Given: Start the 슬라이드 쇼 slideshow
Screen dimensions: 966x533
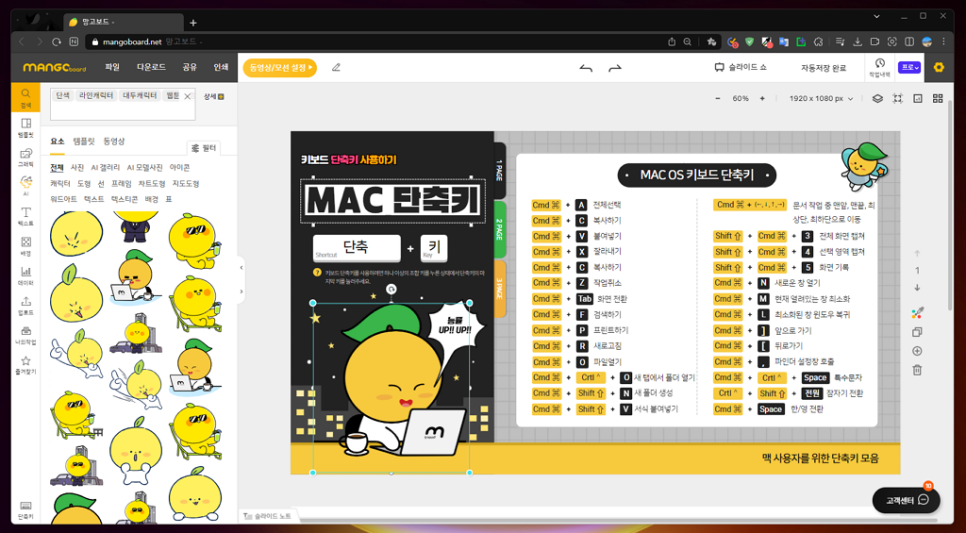Looking at the screenshot, I should [741, 67].
